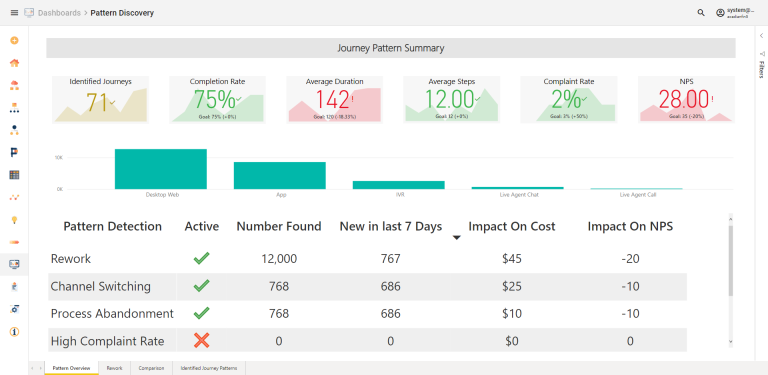768x375 pixels.
Task: Click the search magnifier icon
Action: tap(701, 13)
